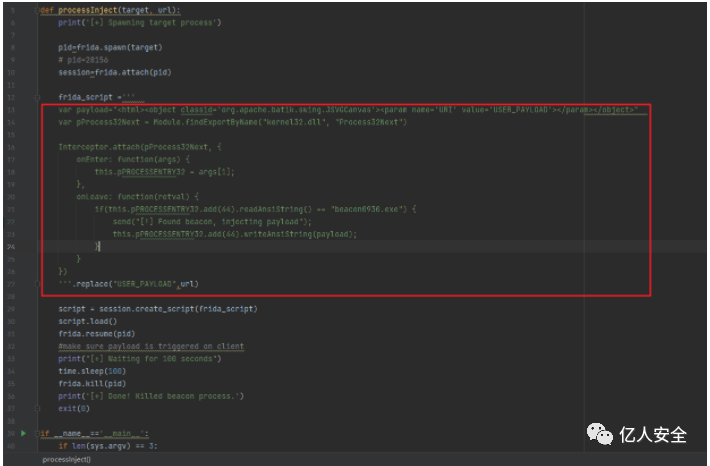
Task: Click the send('[!] Found beacon' line
Action: click(212, 222)
